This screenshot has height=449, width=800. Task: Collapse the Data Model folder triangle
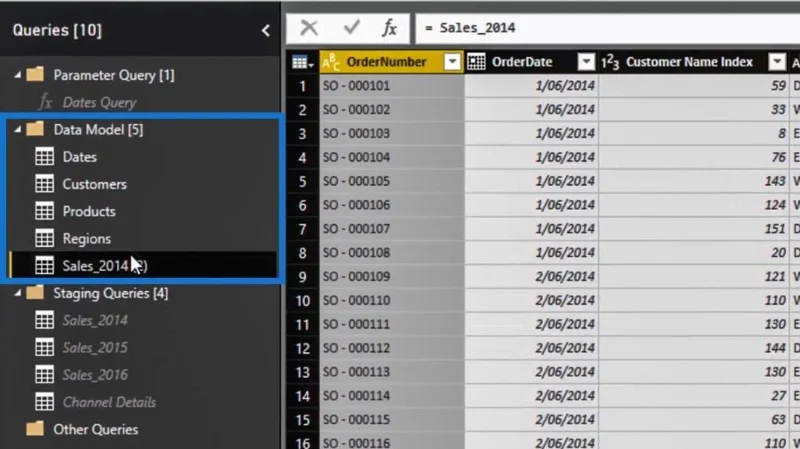pyautogui.click(x=18, y=130)
